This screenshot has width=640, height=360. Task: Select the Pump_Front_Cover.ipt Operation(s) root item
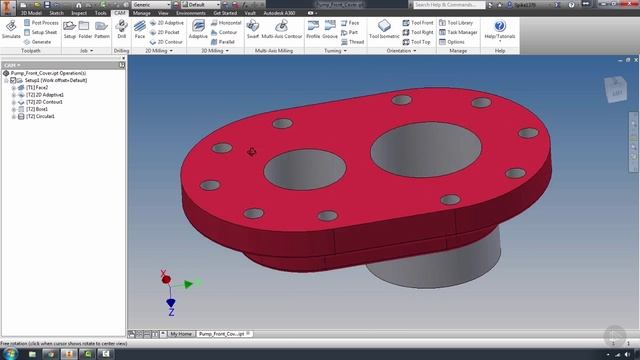click(48, 73)
